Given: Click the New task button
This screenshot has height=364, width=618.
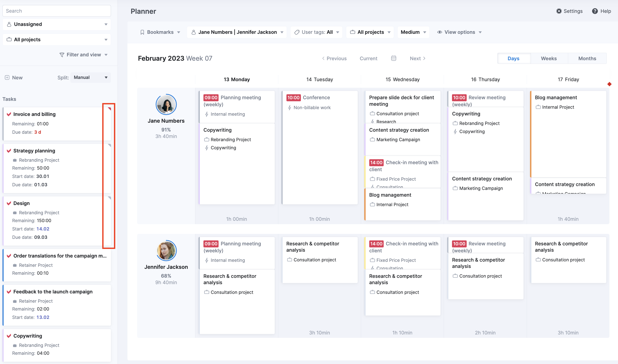Looking at the screenshot, I should point(14,78).
